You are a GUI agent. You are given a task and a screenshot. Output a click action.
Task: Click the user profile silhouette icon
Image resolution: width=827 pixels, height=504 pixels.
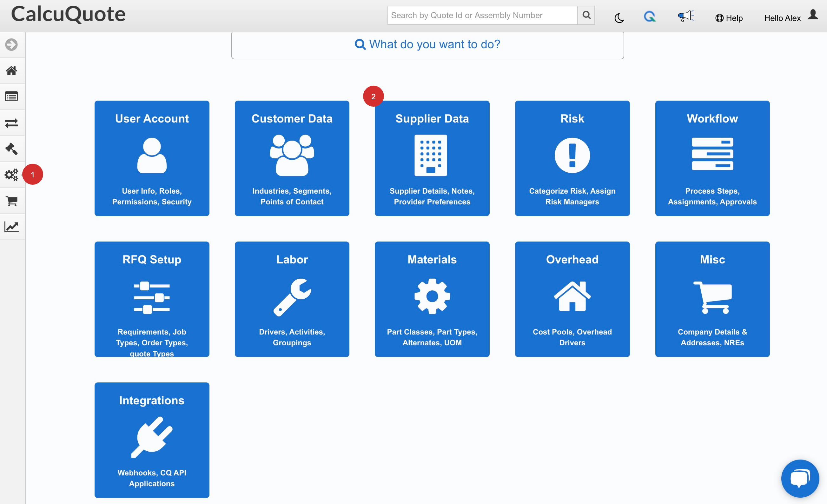tap(813, 14)
